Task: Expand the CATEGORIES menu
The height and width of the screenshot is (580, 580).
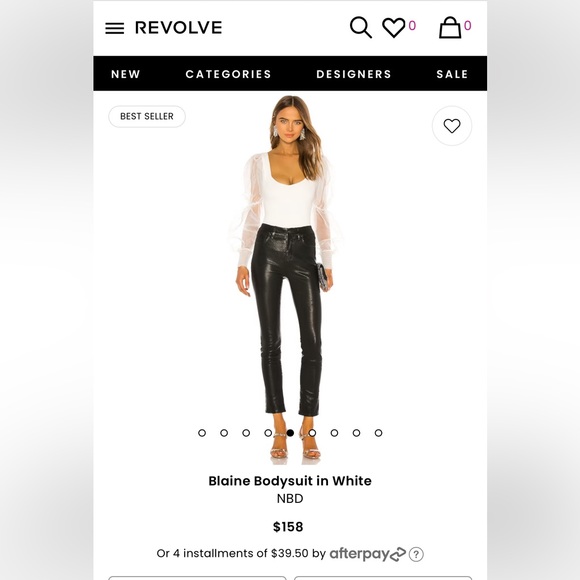Action: tap(228, 74)
